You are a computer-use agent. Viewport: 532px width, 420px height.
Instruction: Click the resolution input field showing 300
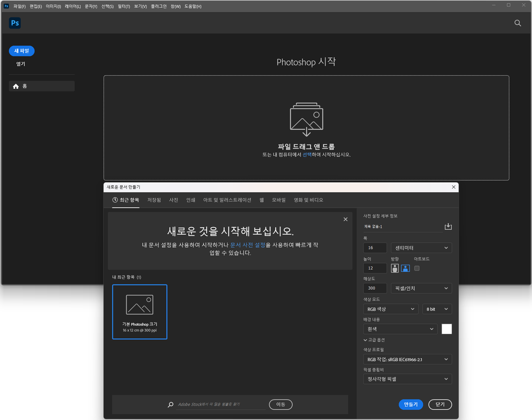375,288
